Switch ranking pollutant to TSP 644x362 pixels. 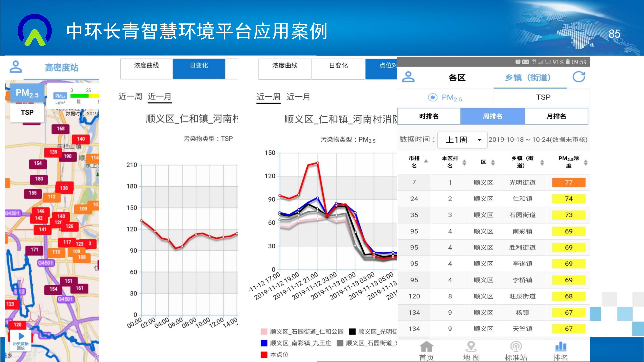click(x=543, y=97)
